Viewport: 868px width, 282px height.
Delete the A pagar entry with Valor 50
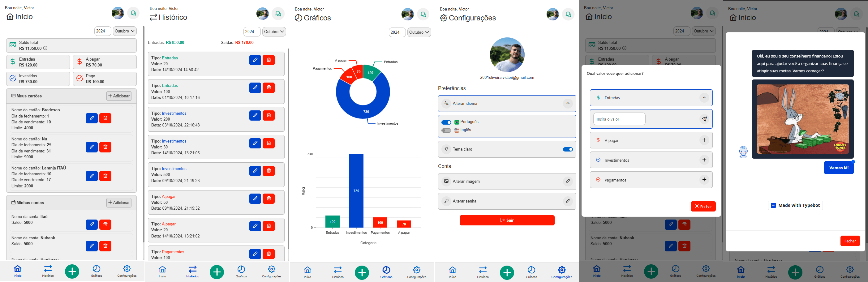coord(269,199)
